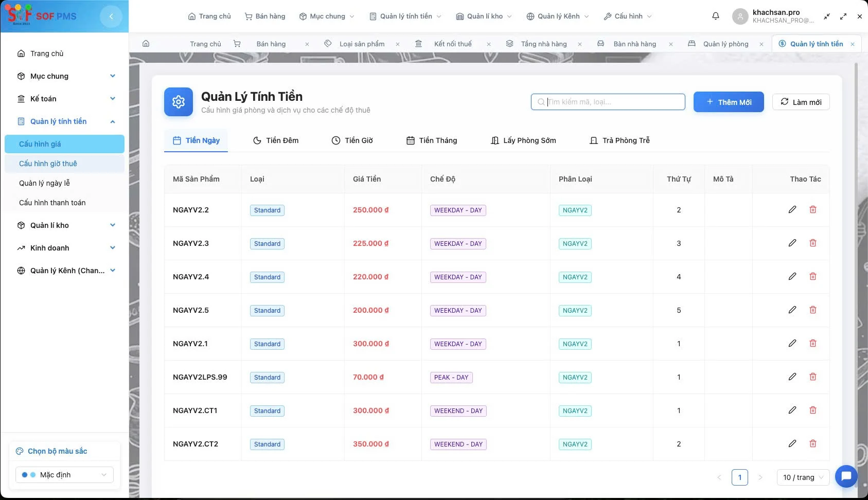
Task: Expand Kinh doanh in the sidebar
Action: [66, 248]
